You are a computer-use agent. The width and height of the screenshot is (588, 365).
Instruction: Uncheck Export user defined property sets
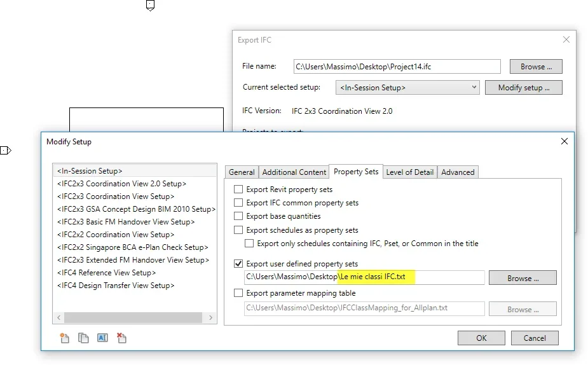point(238,264)
